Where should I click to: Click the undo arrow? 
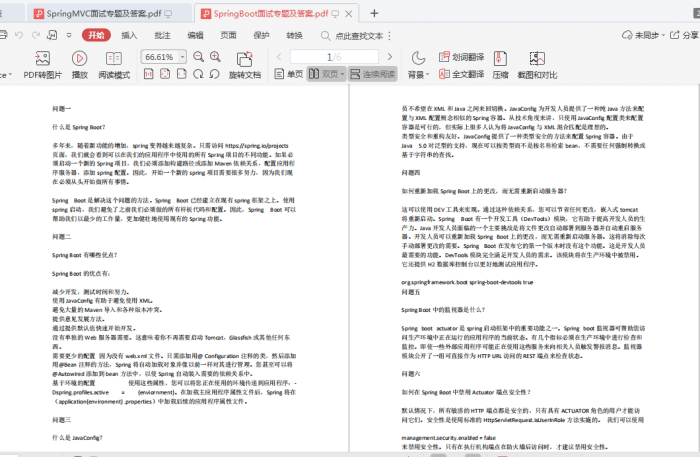click(x=19, y=35)
